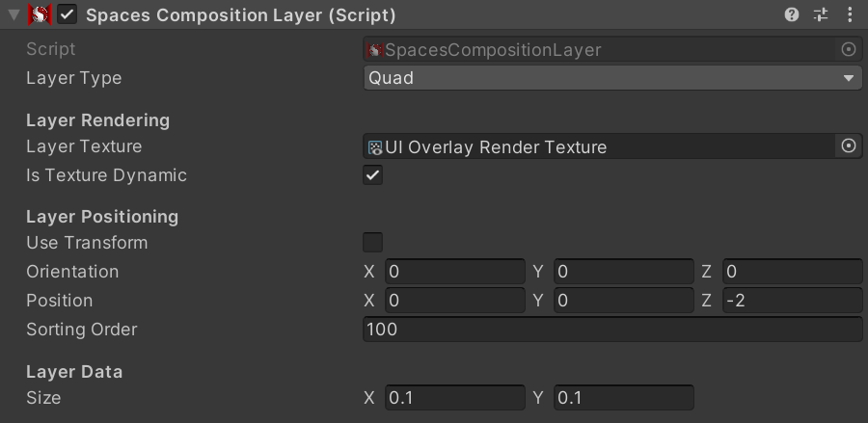Click the Layer Type dropdown arrow
This screenshot has width=868, height=423.
coord(849,78)
